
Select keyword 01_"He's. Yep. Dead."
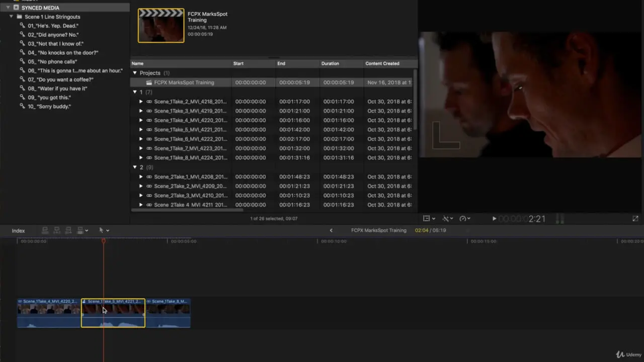pos(53,26)
